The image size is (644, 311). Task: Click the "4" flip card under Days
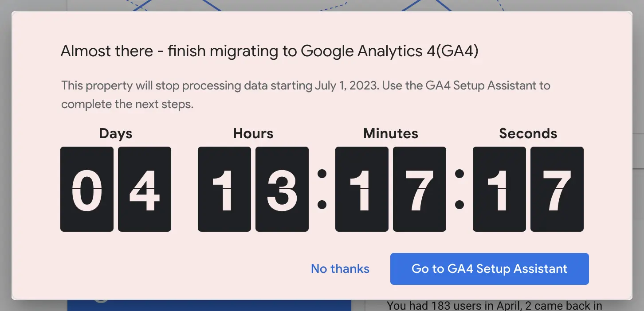pyautogui.click(x=145, y=189)
